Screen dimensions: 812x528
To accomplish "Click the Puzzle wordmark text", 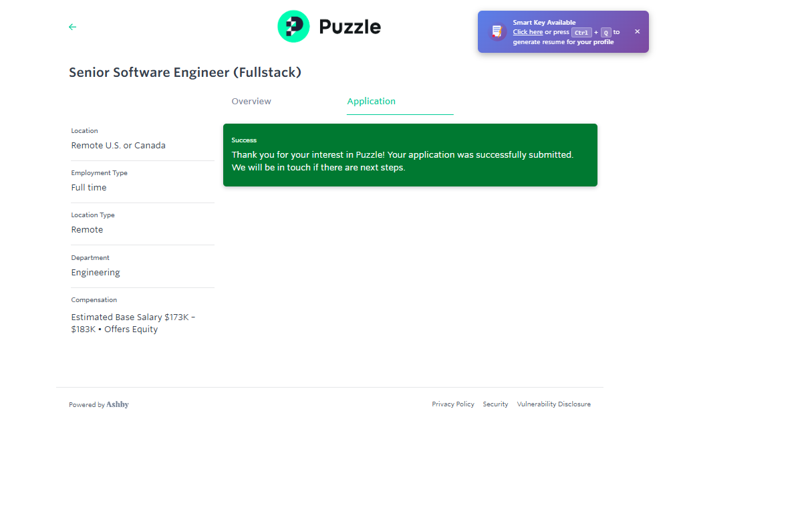I will pos(350,27).
